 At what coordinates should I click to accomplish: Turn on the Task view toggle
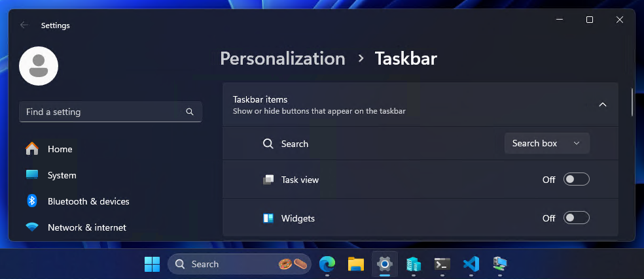(x=576, y=179)
